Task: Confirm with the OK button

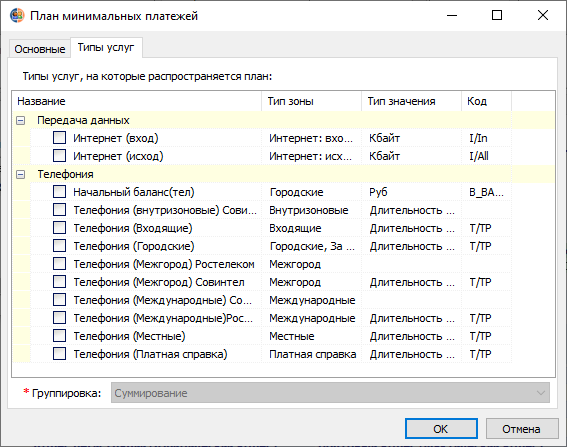Action: point(441,429)
